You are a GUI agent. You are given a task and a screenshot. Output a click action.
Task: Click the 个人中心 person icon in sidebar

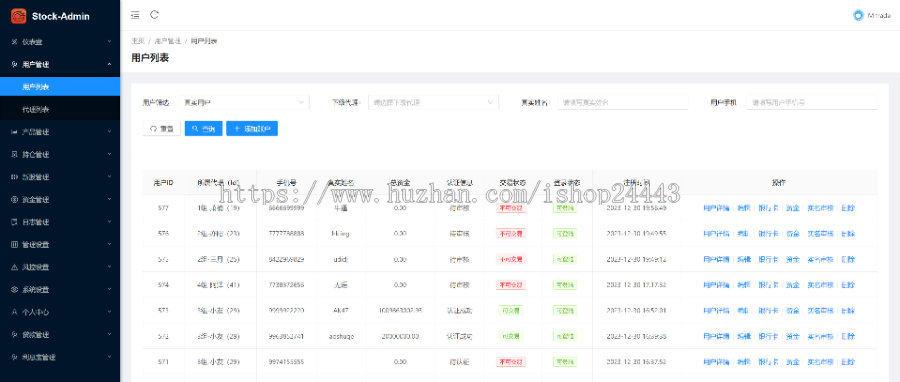tap(15, 312)
